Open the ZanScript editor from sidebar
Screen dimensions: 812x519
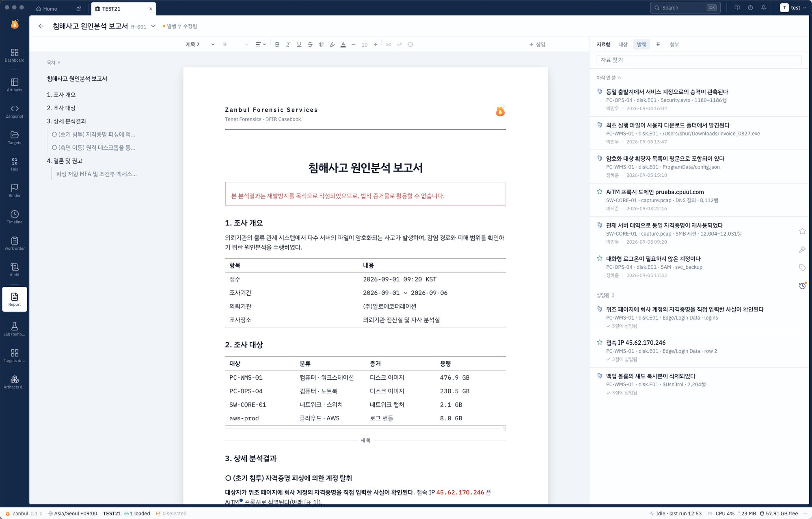tap(15, 111)
